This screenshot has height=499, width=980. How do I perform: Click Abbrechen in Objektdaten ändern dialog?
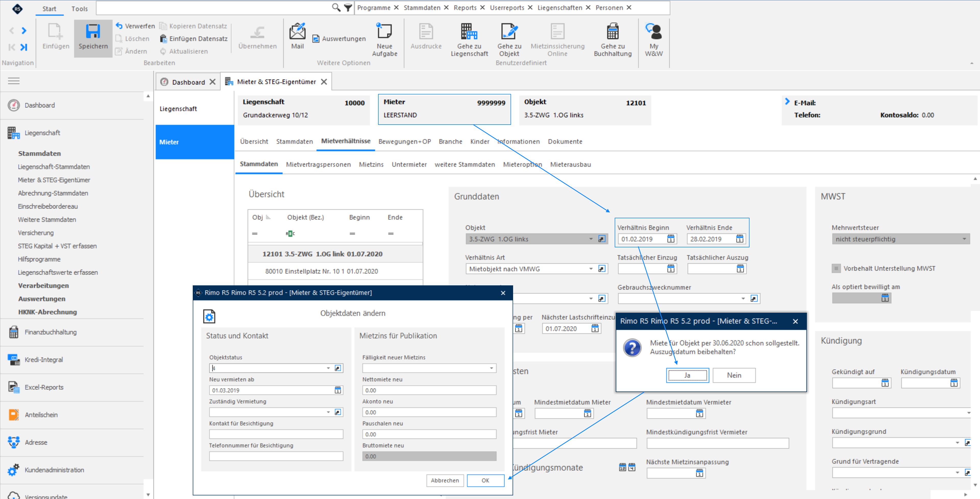[445, 480]
